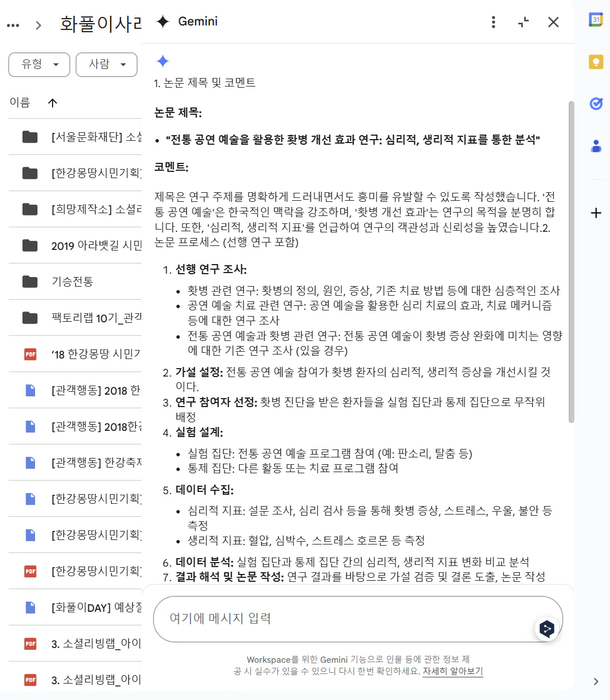
Task: Open the [서울문화재단] folder
Action: coord(75,137)
